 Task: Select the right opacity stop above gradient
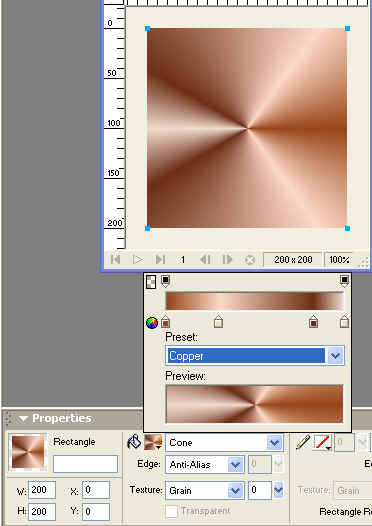coord(344,281)
